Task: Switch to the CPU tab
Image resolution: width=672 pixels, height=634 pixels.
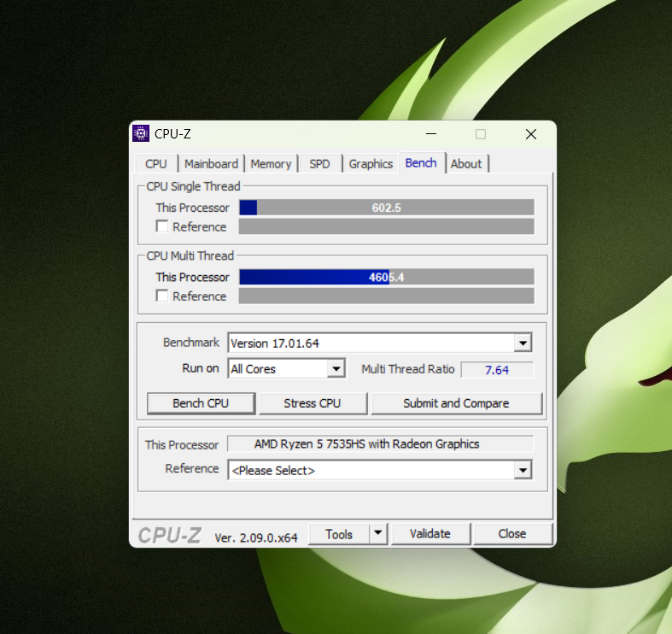Action: point(156,164)
